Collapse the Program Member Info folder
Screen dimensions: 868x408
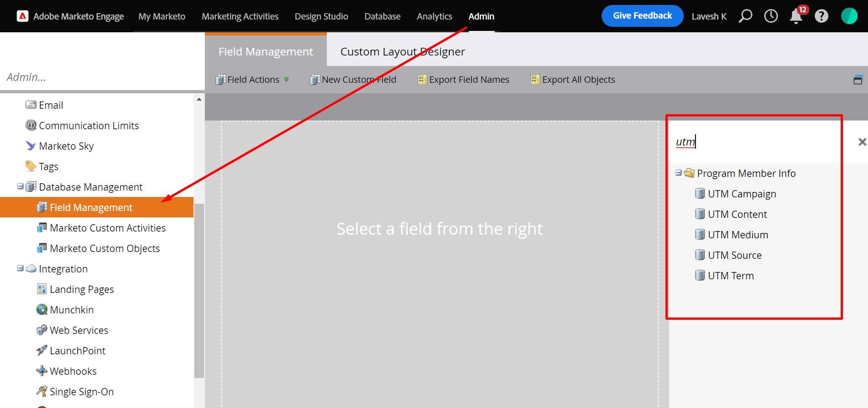679,173
